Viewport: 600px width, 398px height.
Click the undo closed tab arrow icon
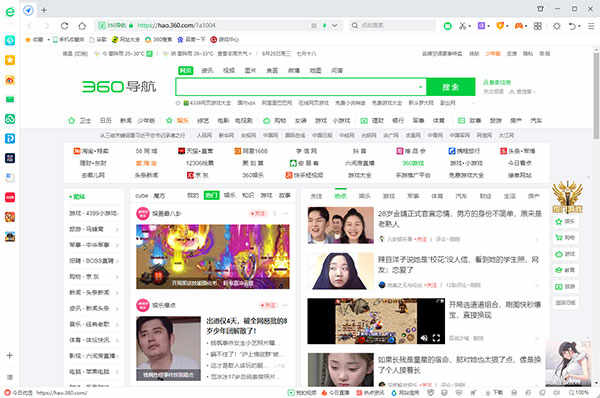coord(572,26)
